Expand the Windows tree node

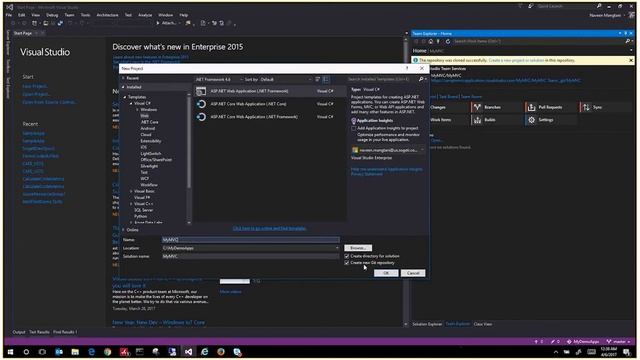pos(138,110)
